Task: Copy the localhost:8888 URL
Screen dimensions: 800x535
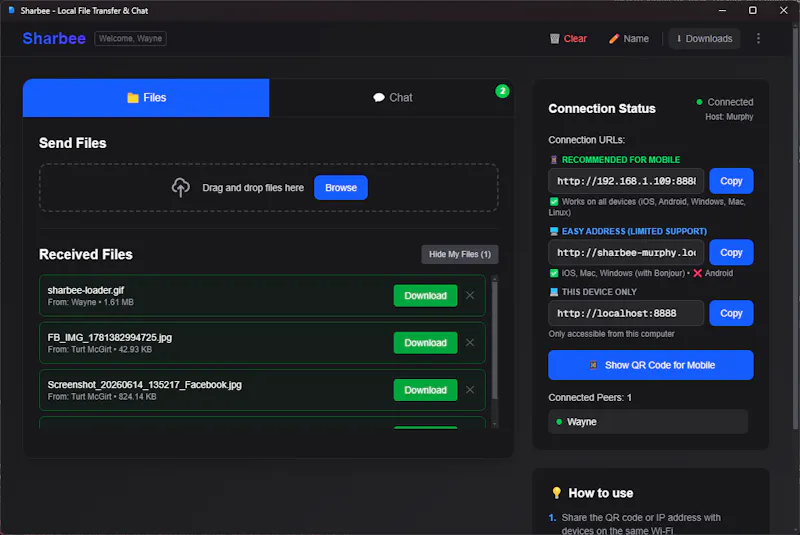Action: point(731,313)
